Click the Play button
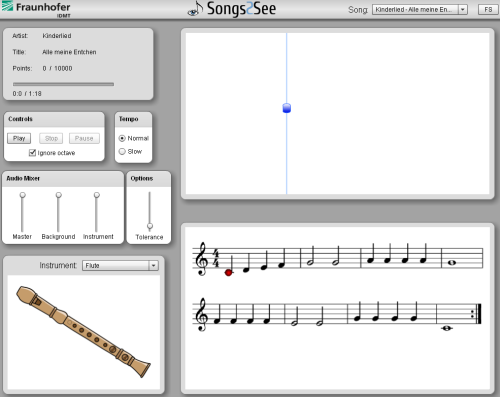 (x=19, y=138)
